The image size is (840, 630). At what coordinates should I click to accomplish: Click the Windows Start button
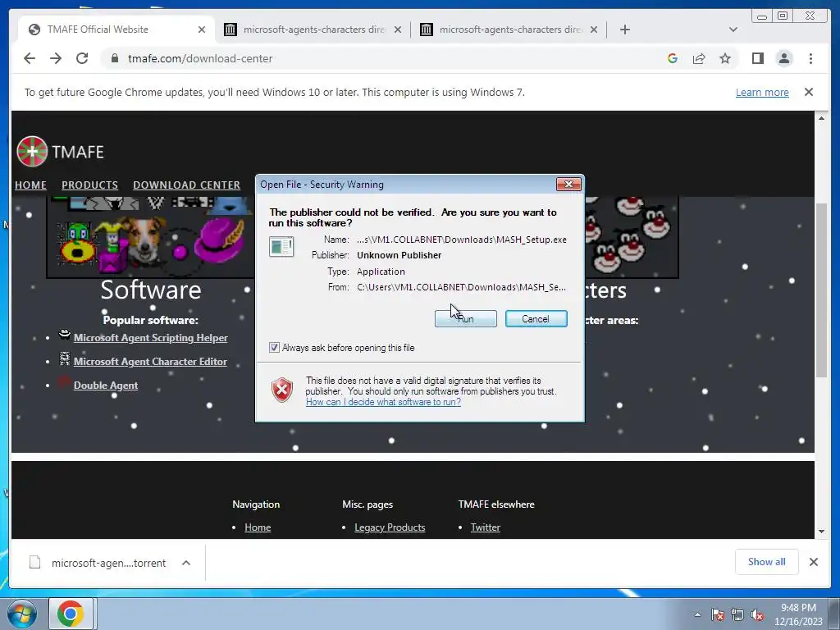pos(21,614)
